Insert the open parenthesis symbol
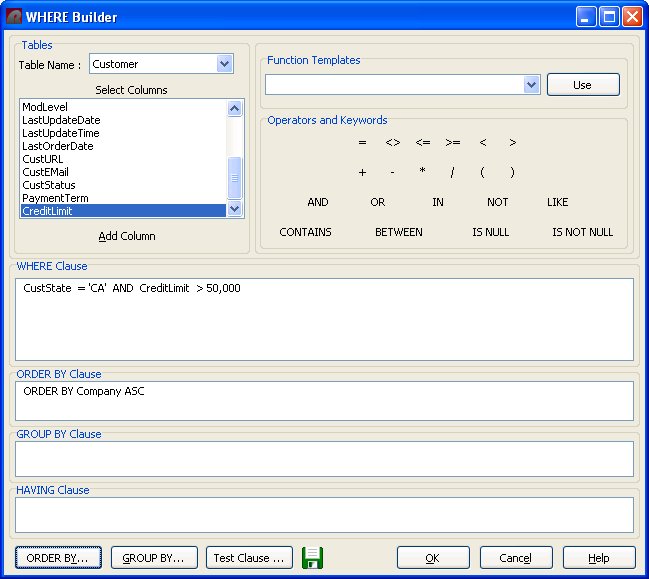649x579 pixels. [482, 173]
